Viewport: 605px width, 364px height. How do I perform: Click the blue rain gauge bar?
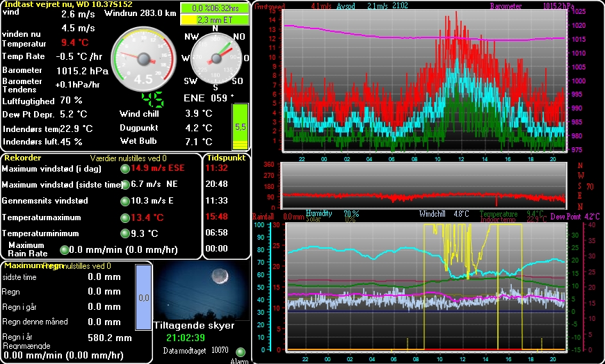pyautogui.click(x=144, y=297)
